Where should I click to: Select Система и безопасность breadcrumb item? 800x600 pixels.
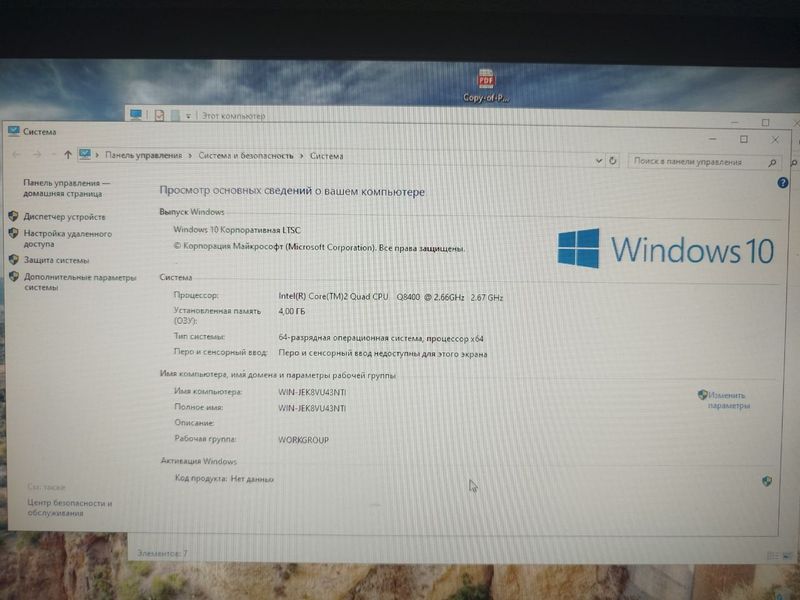click(246, 156)
